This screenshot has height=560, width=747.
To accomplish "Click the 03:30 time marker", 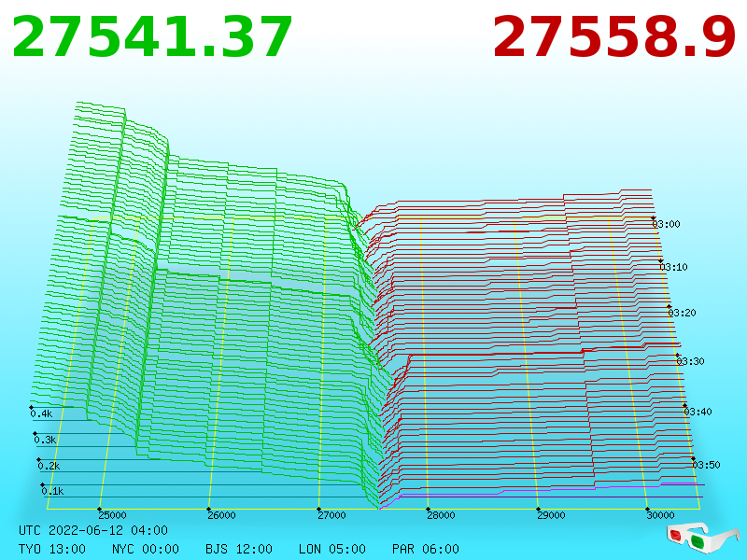I will coord(690,361).
